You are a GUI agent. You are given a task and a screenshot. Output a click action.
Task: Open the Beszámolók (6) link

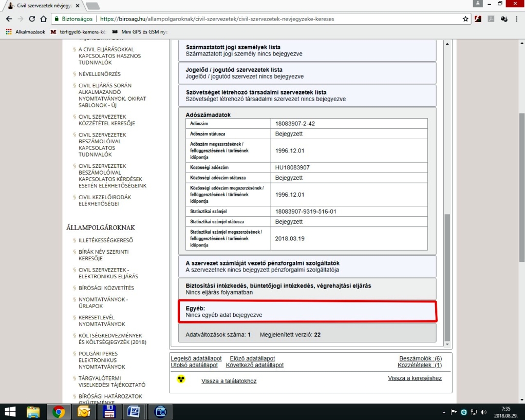[420, 358]
